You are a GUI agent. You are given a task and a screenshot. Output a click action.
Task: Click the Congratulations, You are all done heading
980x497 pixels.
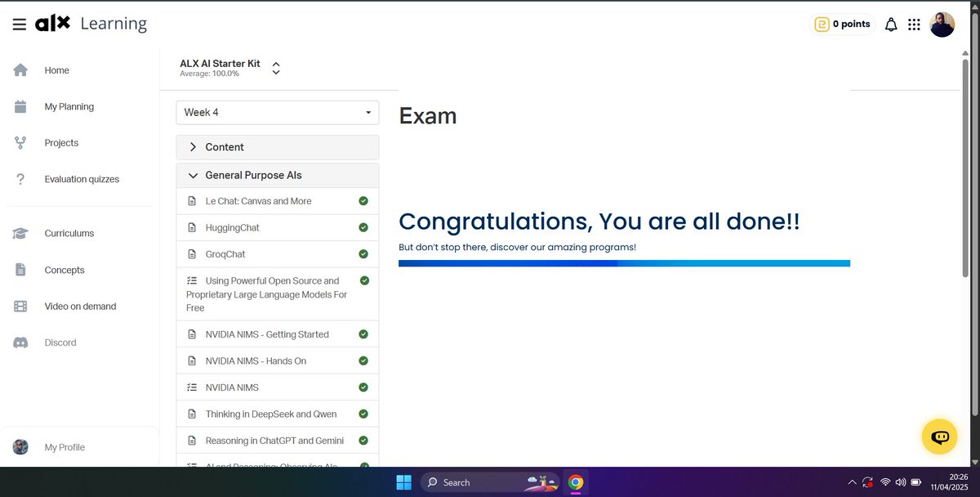point(599,222)
